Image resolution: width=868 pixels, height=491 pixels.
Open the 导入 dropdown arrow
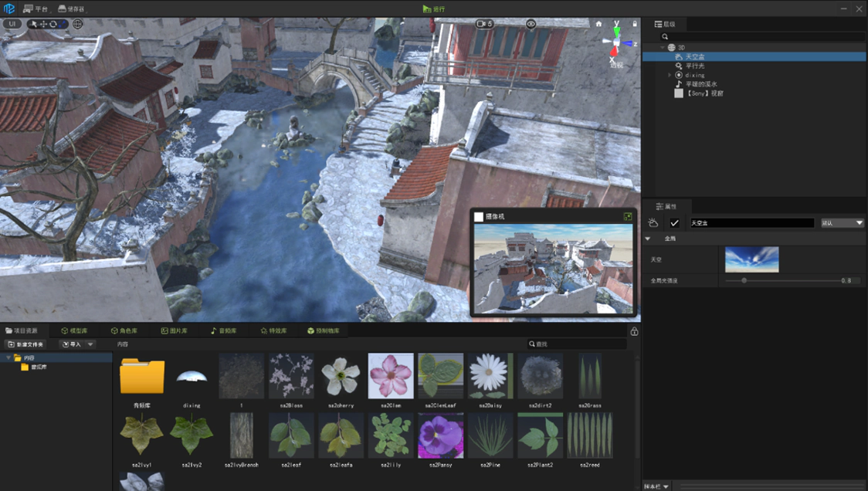click(90, 344)
